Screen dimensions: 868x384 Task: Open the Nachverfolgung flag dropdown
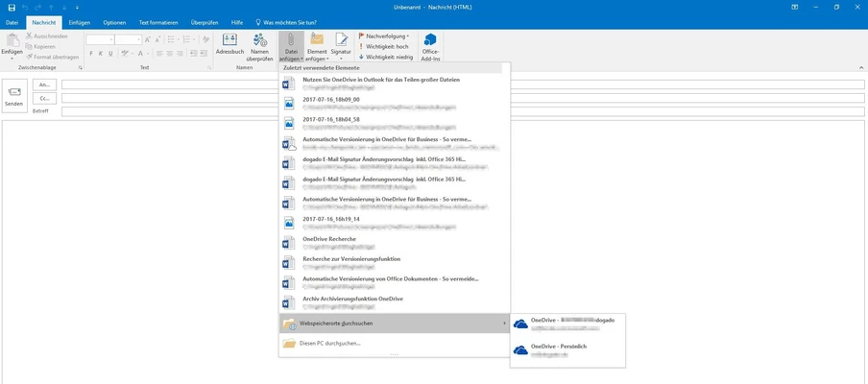click(x=384, y=36)
